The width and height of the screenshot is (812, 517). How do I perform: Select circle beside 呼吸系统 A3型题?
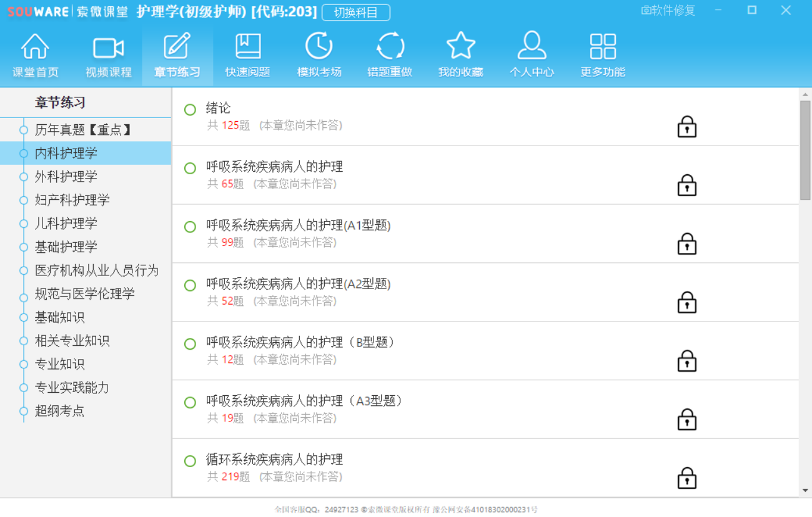tap(191, 403)
